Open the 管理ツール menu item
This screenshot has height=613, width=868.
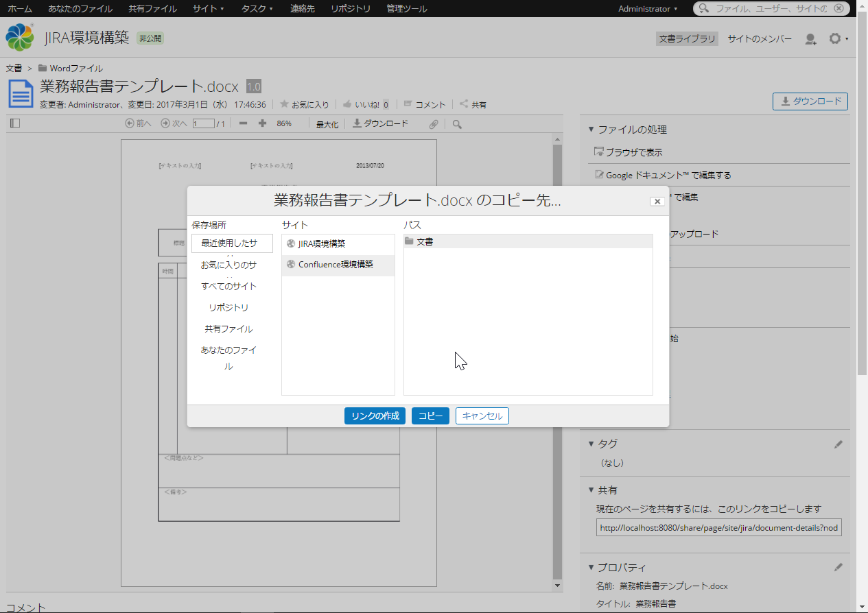coord(407,9)
